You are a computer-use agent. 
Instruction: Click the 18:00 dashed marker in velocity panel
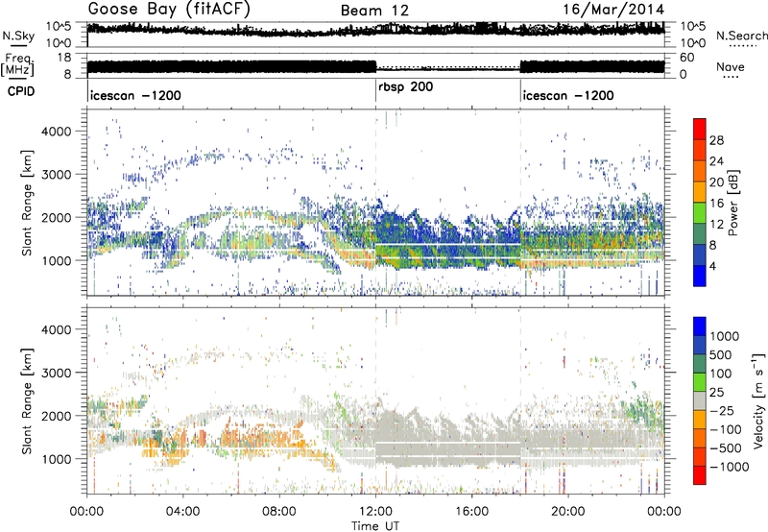[x=520, y=400]
